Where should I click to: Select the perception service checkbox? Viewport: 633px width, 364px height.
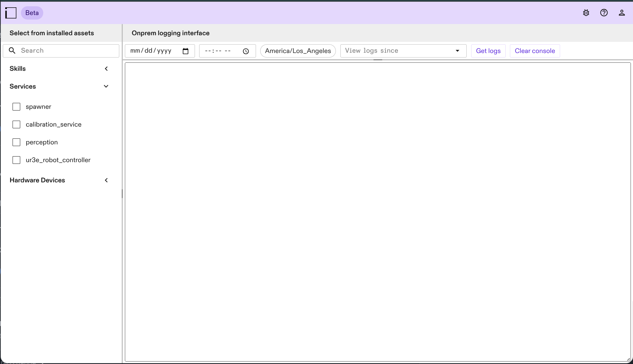click(16, 142)
